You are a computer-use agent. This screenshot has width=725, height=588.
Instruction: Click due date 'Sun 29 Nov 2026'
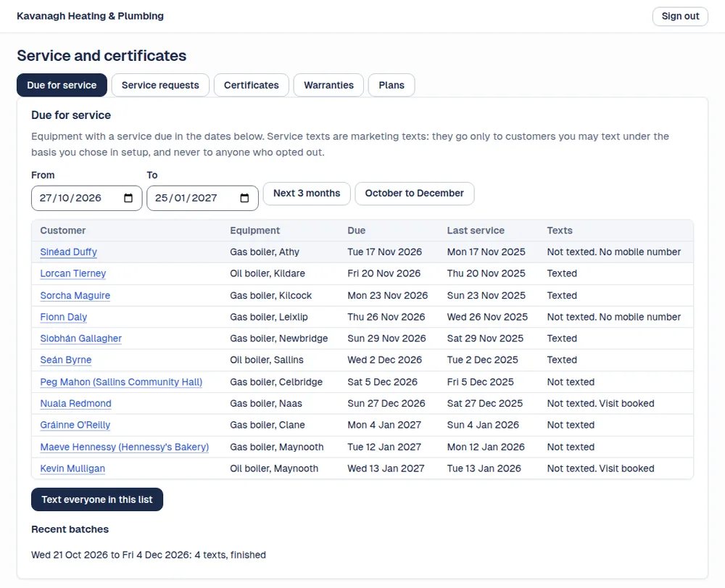pos(386,339)
